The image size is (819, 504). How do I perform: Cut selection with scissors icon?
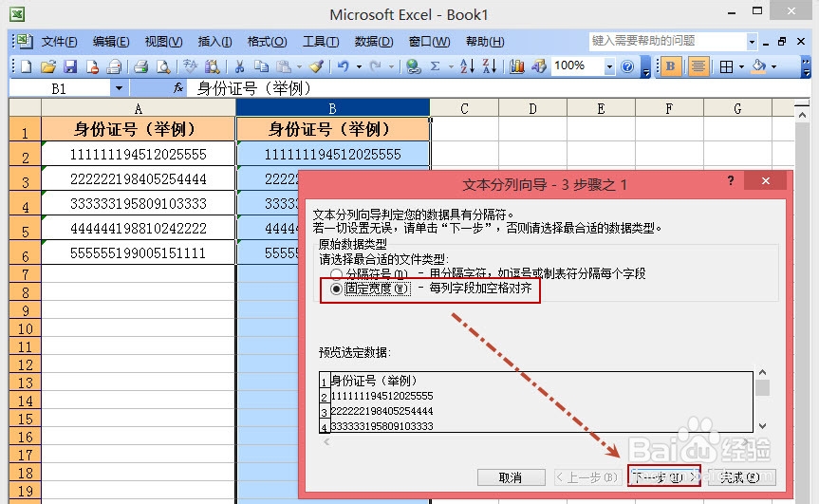[x=239, y=66]
